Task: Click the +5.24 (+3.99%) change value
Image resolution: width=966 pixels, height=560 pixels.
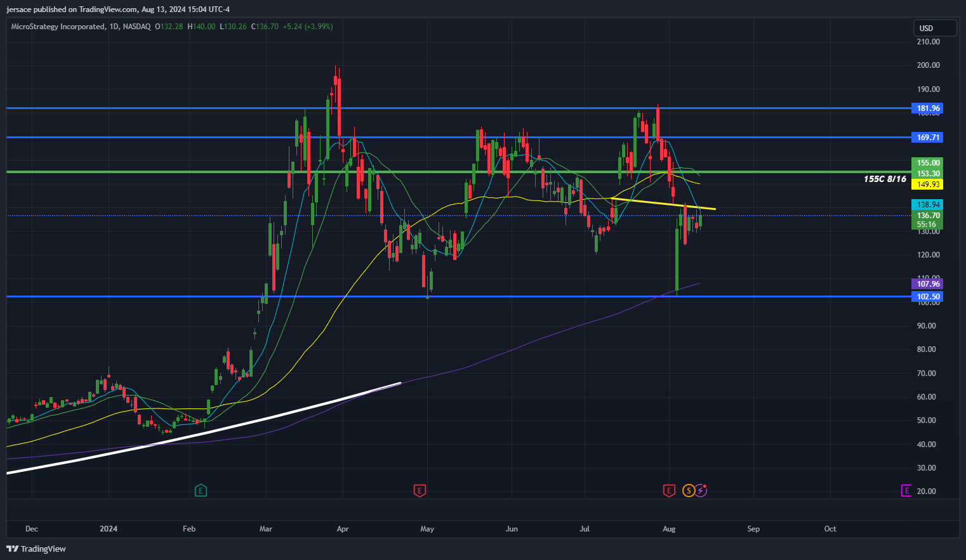Action: coord(308,27)
